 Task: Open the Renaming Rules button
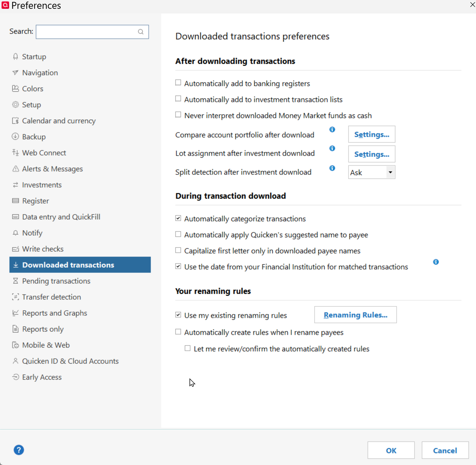click(355, 315)
